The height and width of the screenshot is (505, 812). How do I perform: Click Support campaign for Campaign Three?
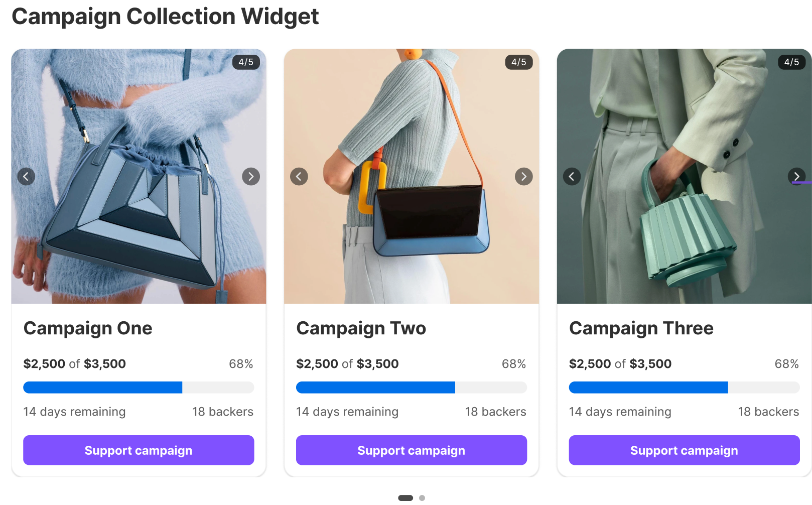(x=684, y=450)
